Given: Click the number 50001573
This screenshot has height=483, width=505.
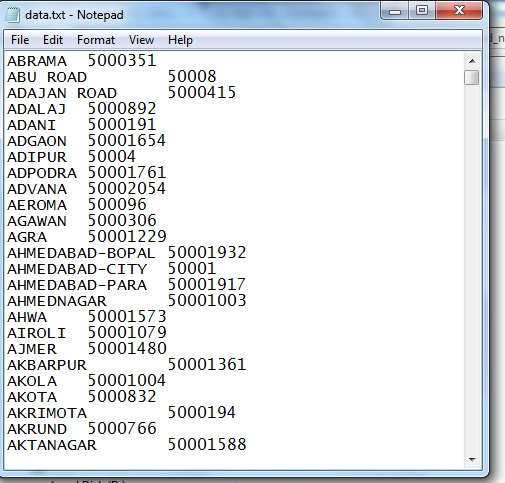Looking at the screenshot, I should (x=127, y=317).
